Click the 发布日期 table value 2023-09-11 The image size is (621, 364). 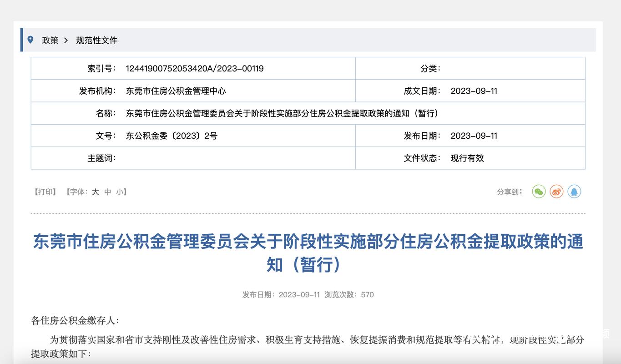coord(474,136)
